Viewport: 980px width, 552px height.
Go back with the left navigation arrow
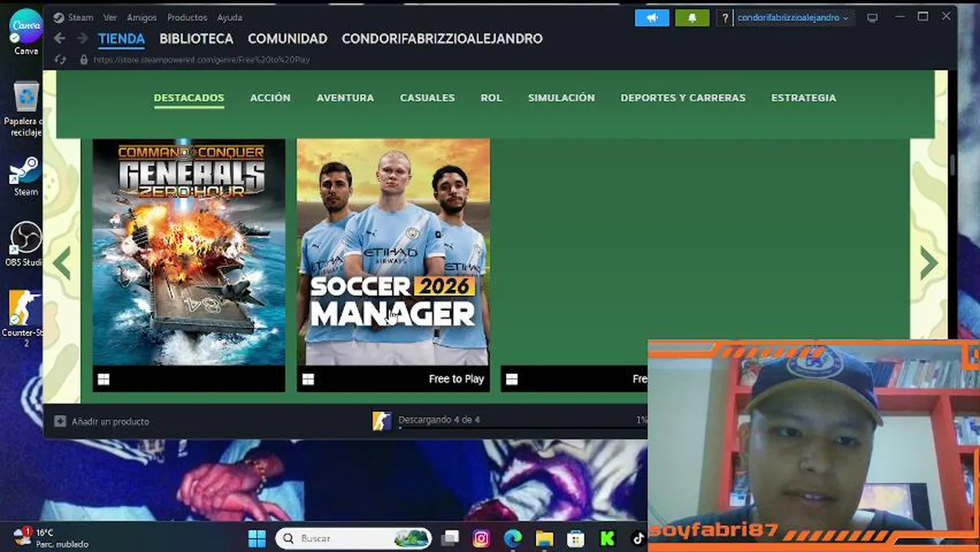[x=59, y=38]
